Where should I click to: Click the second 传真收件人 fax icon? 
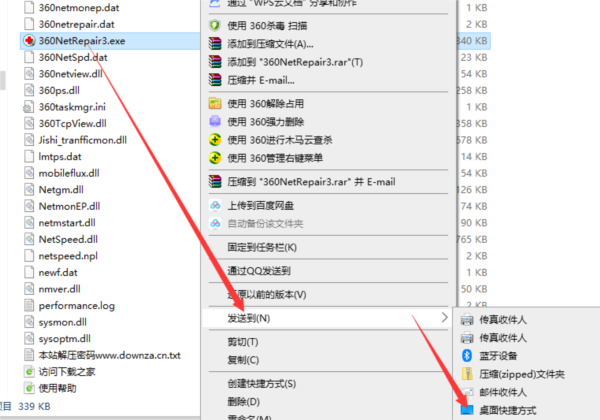point(467,338)
